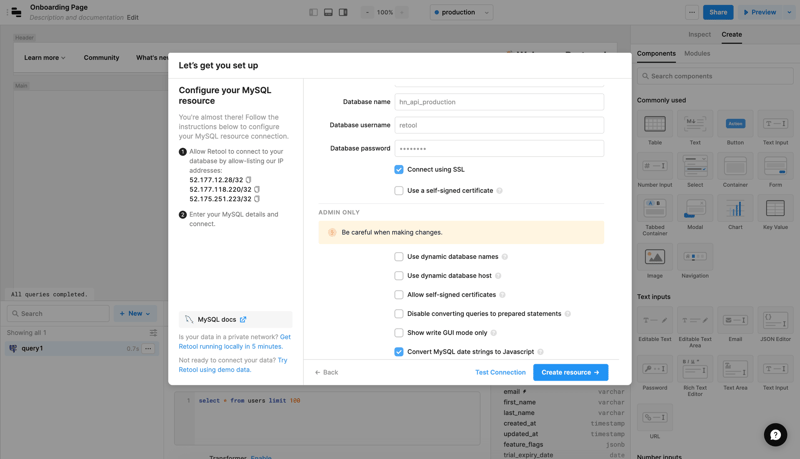Screen dimensions: 800x459
Task: Open the Community menu item
Action: point(101,58)
